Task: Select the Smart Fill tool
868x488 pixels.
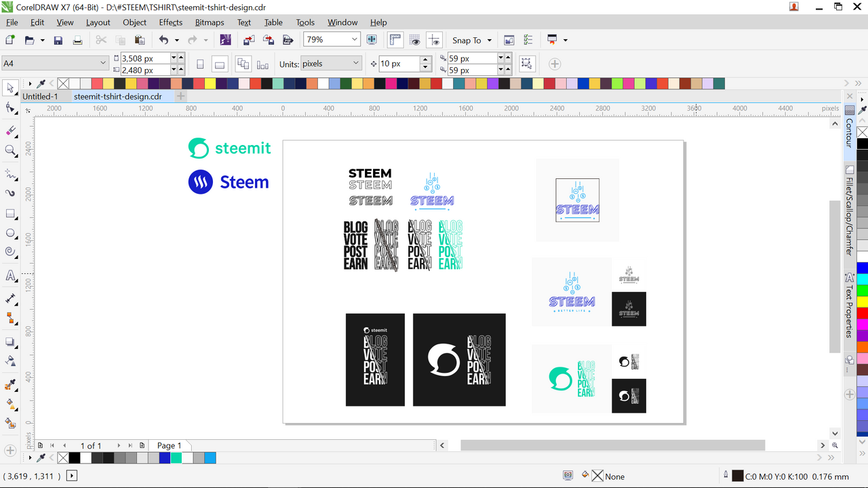Action: pyautogui.click(x=10, y=424)
